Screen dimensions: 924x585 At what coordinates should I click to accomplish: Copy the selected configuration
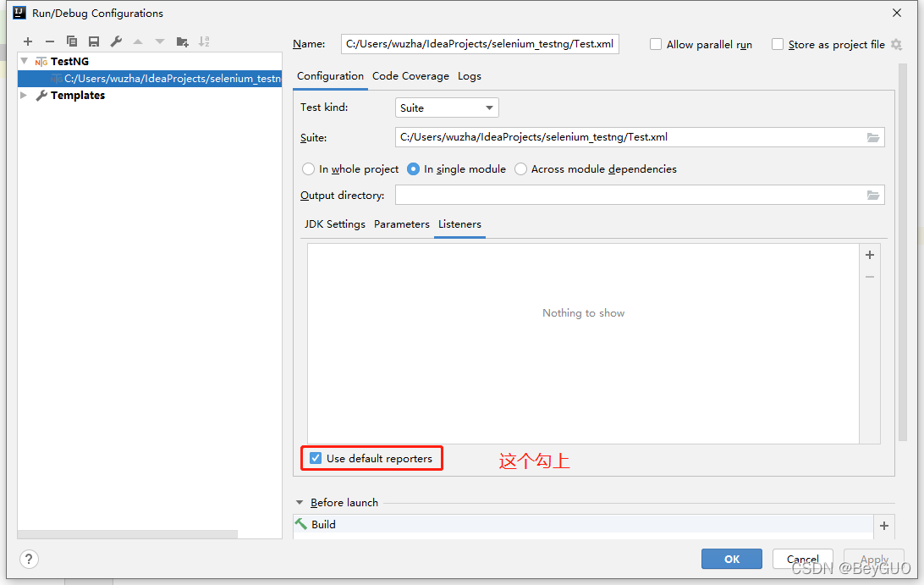coord(72,41)
